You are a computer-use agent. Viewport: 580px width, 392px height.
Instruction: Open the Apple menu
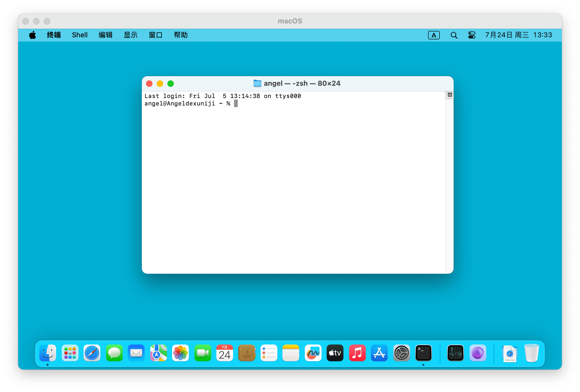[33, 35]
